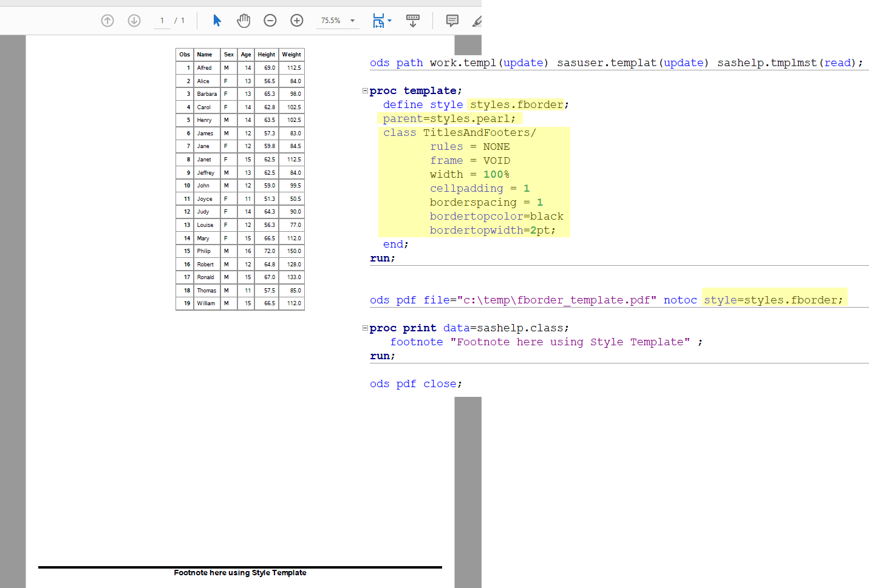869x588 pixels.
Task: Select the Selection arrow tool
Action: tap(217, 20)
